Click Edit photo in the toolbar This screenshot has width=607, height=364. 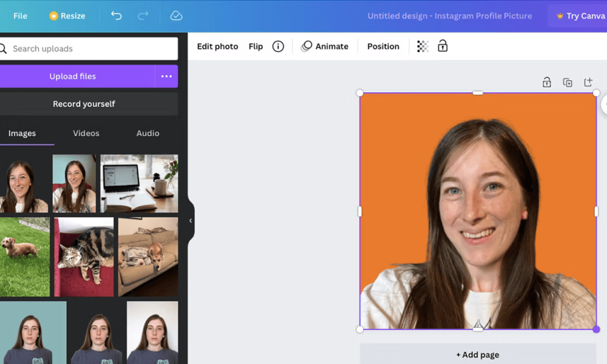point(217,47)
